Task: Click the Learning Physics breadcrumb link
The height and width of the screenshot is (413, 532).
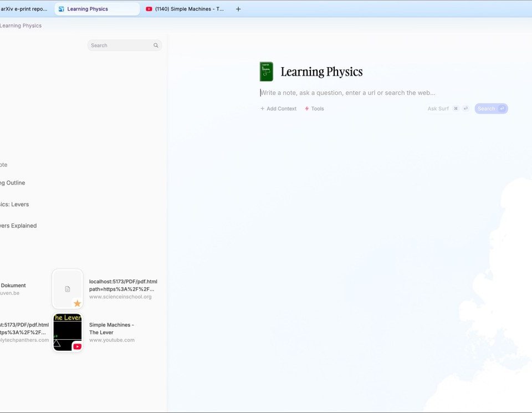Action: [x=21, y=26]
